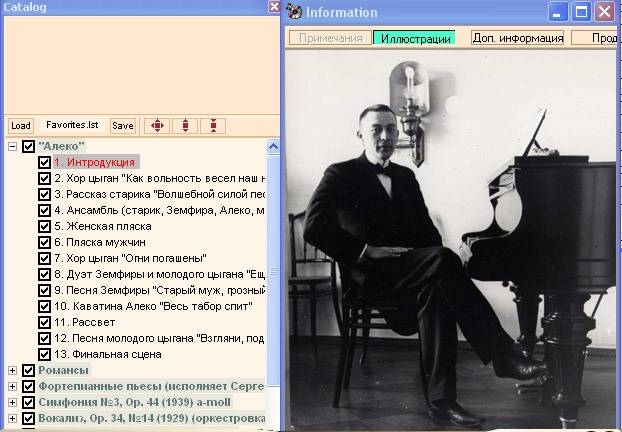Expand the Симфония №3, Op. 44 node
The height and width of the screenshot is (432, 622).
pos(12,402)
